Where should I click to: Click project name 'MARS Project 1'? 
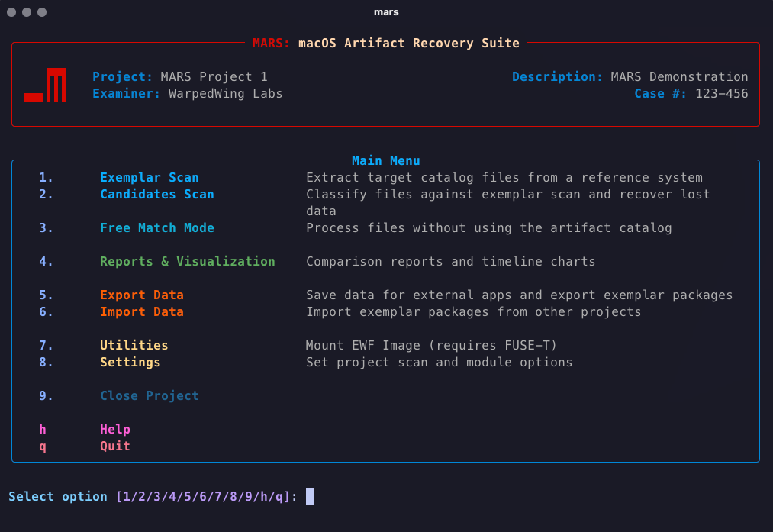214,77
